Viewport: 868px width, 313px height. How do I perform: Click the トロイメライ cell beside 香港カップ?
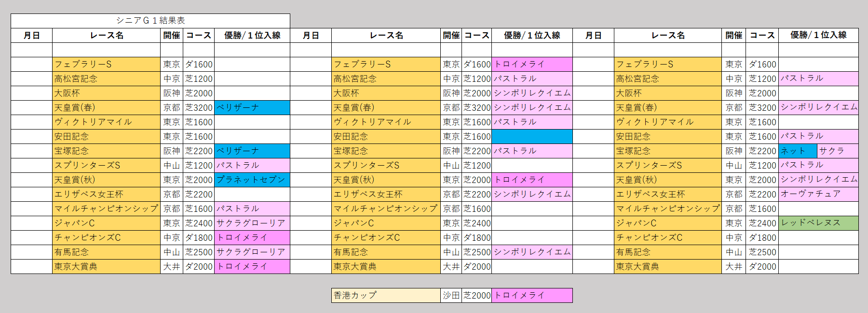coord(532,295)
